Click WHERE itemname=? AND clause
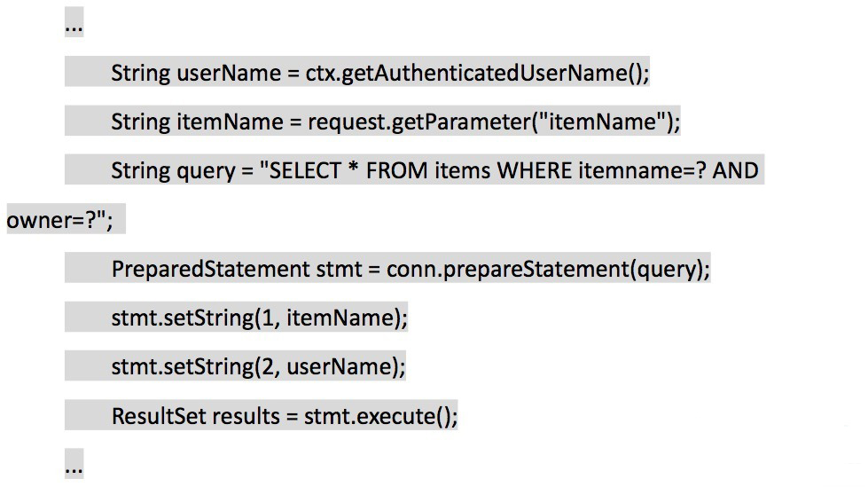 [628, 170]
